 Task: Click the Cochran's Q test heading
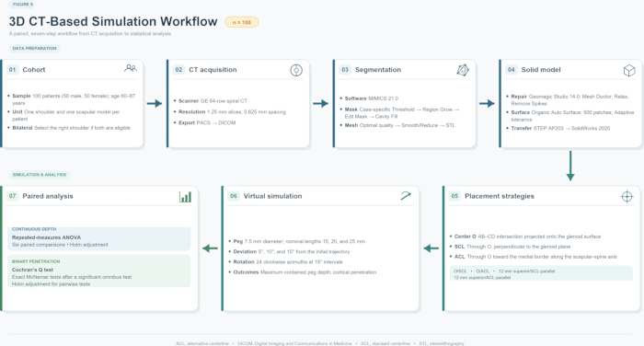tap(32, 270)
